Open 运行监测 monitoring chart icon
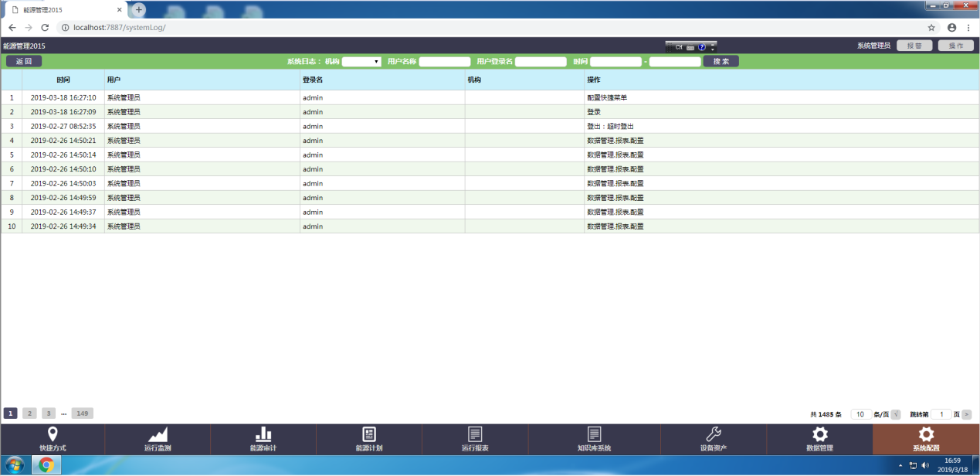 coord(158,434)
